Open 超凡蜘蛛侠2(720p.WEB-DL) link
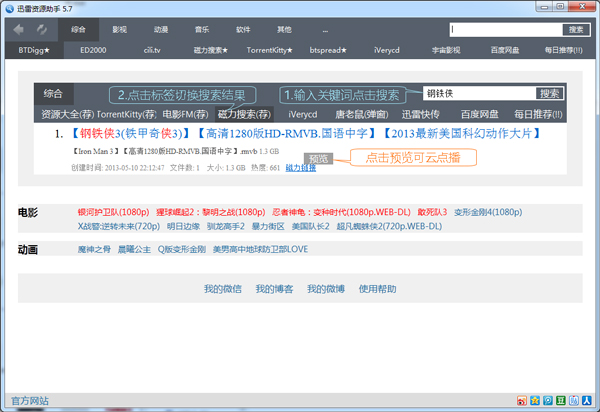This screenshot has height=412, width=600. [389, 226]
